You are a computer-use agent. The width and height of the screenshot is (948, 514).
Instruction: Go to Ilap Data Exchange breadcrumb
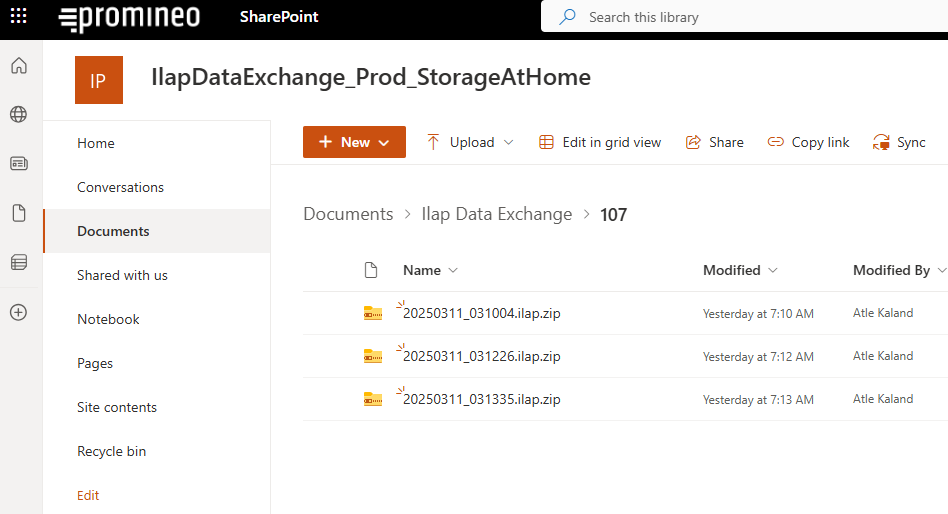497,214
